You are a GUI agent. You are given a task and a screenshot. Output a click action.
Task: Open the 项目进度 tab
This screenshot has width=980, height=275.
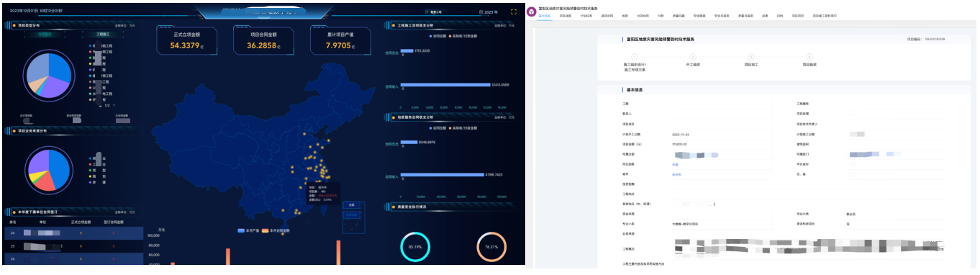click(x=565, y=15)
